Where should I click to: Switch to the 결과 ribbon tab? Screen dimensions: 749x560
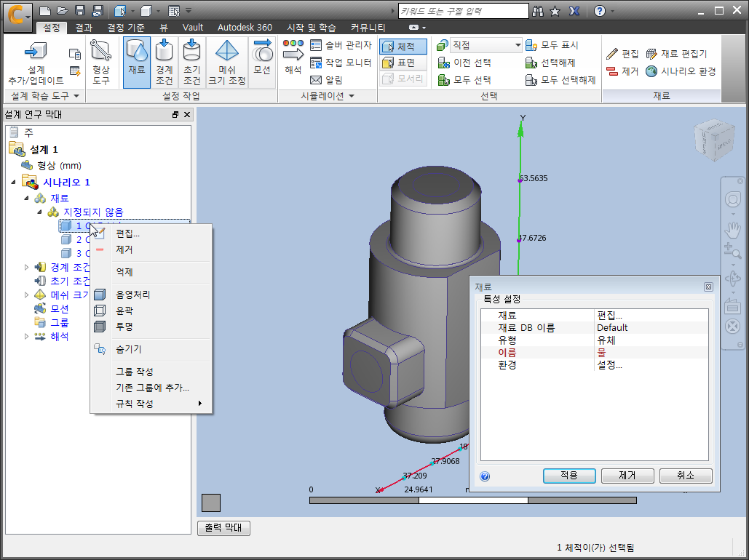[84, 28]
